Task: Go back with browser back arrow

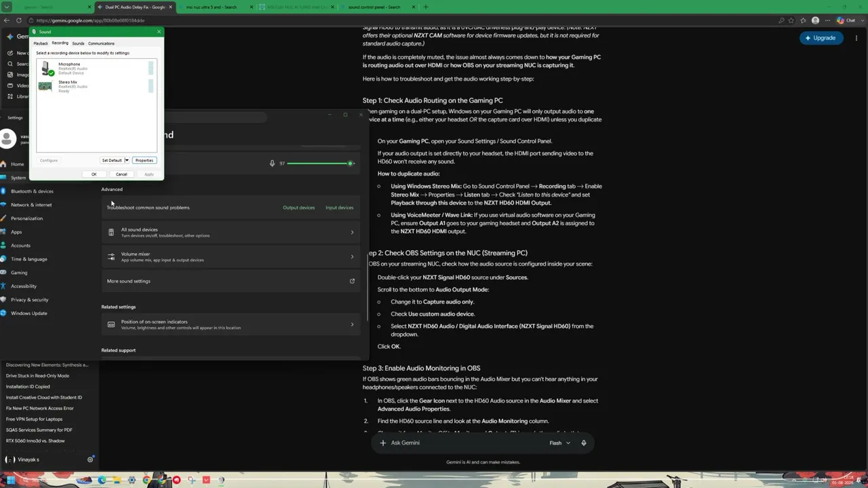Action: tap(7, 20)
